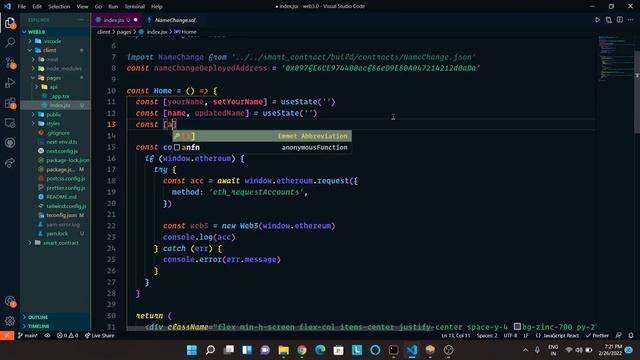Split the editor to the right
Image resolution: width=640 pixels, height=360 pixels.
620,20
